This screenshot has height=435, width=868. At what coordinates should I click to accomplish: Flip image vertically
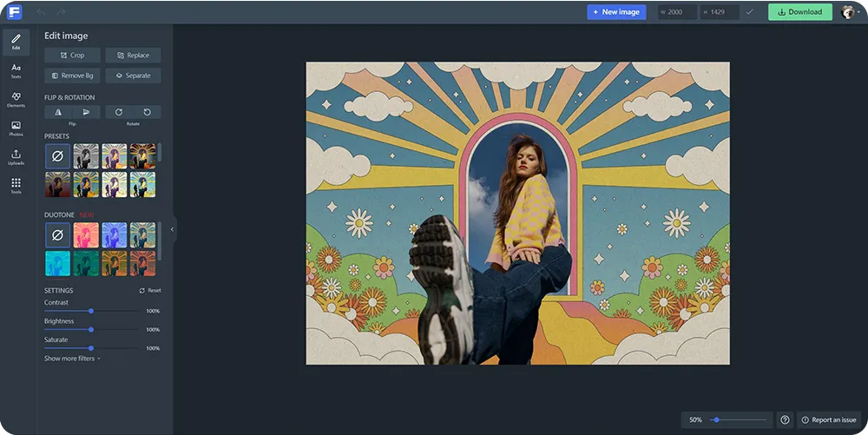[x=86, y=112]
